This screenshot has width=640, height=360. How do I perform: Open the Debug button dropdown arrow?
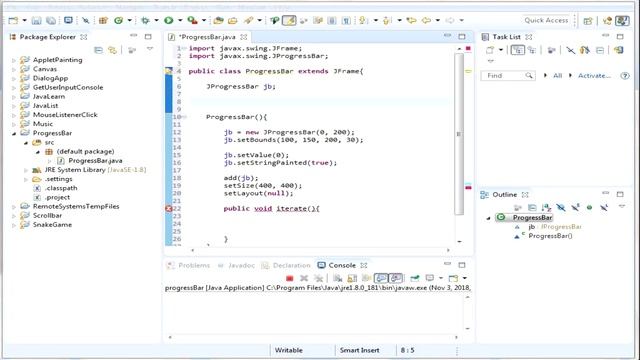click(x=156, y=20)
